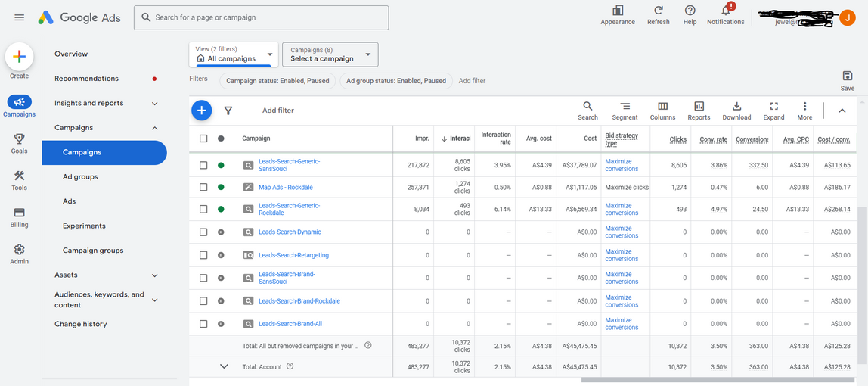Select the Leads-Search-Dynamic row checkbox
The height and width of the screenshot is (386, 868).
(x=203, y=232)
